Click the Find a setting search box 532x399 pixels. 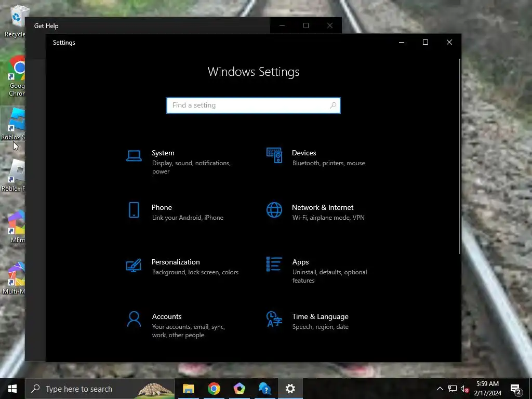253,105
